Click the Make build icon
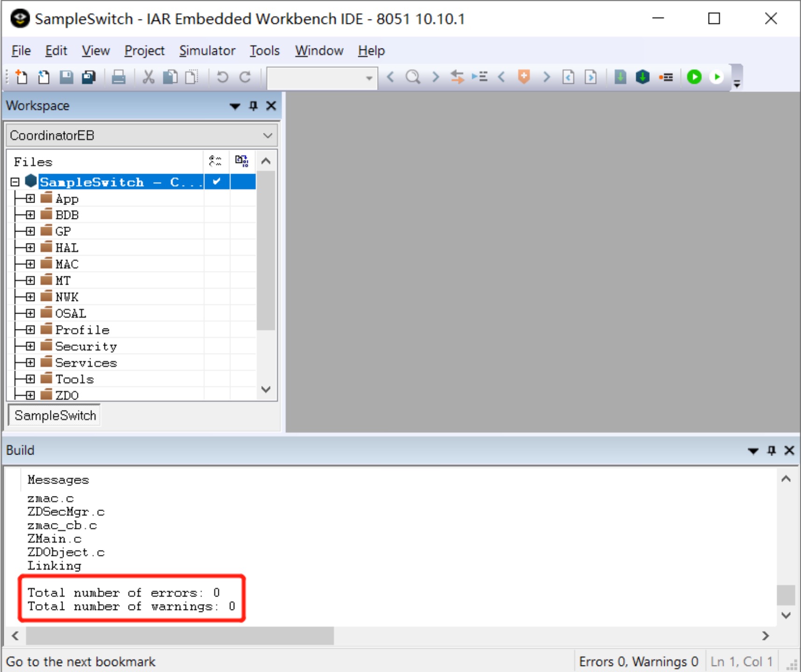Screen dimensions: 801x672 point(642,77)
